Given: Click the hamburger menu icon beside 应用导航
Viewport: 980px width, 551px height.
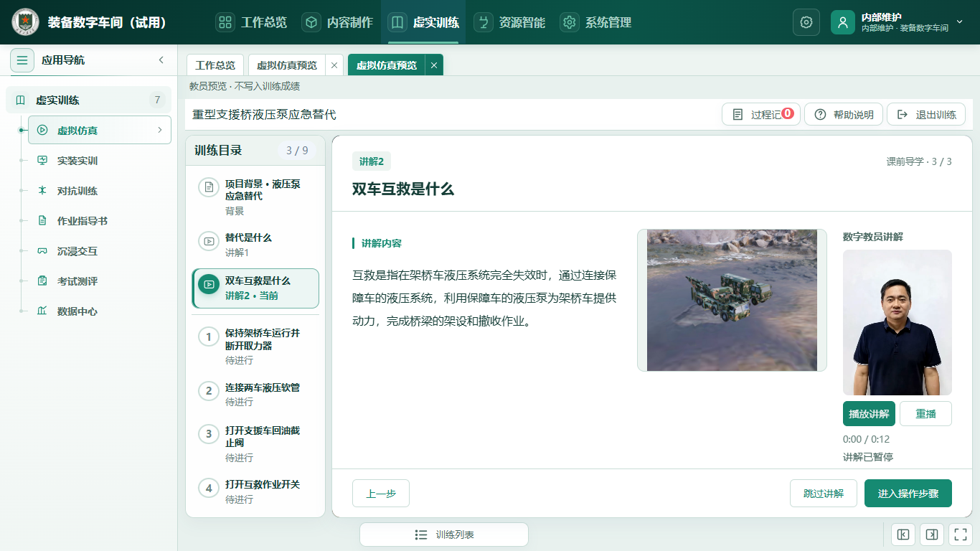Looking at the screenshot, I should (x=22, y=60).
